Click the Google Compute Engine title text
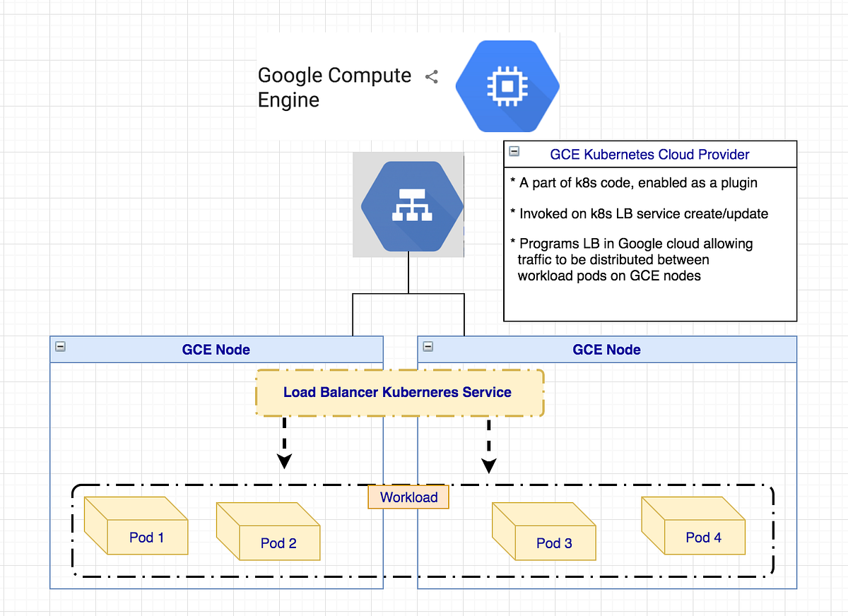Image resolution: width=848 pixels, height=616 pixels. click(x=335, y=87)
